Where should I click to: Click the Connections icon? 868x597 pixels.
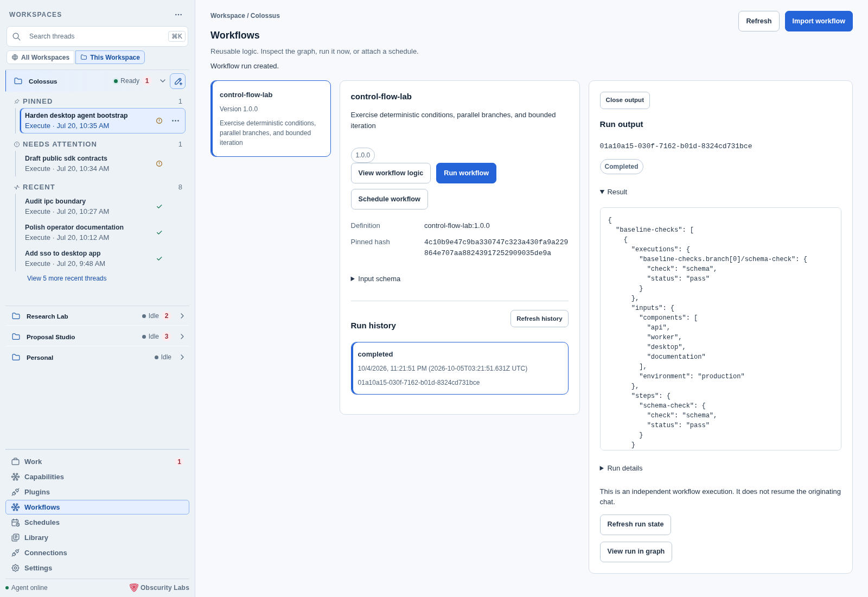pyautogui.click(x=16, y=553)
